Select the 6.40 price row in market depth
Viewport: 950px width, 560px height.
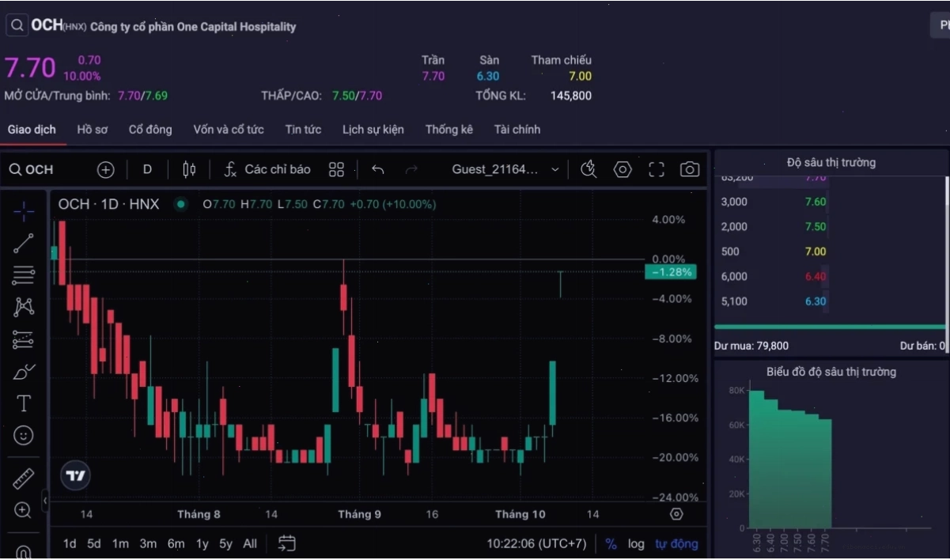coord(830,277)
